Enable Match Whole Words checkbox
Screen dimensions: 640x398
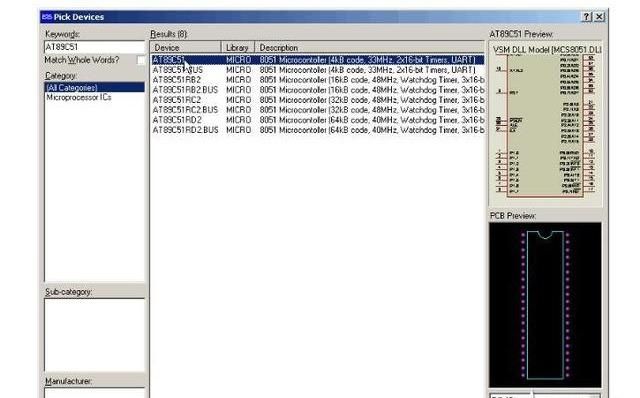coord(140,60)
